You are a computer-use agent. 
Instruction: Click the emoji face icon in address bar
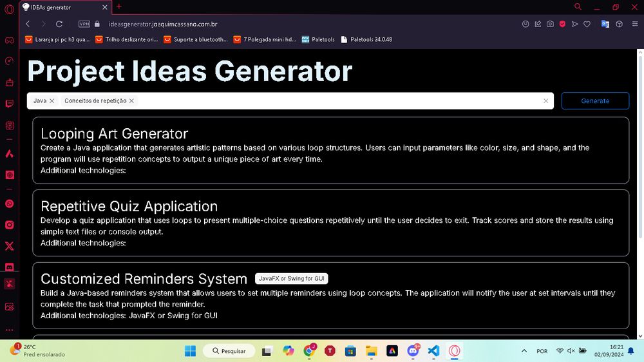point(526,24)
